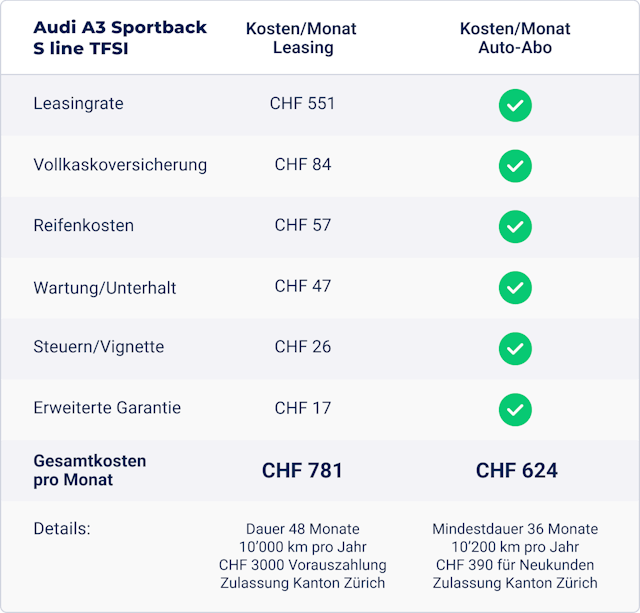The height and width of the screenshot is (613, 640).
Task: Select the Wartung/Unterhalt row label
Action: 104,288
